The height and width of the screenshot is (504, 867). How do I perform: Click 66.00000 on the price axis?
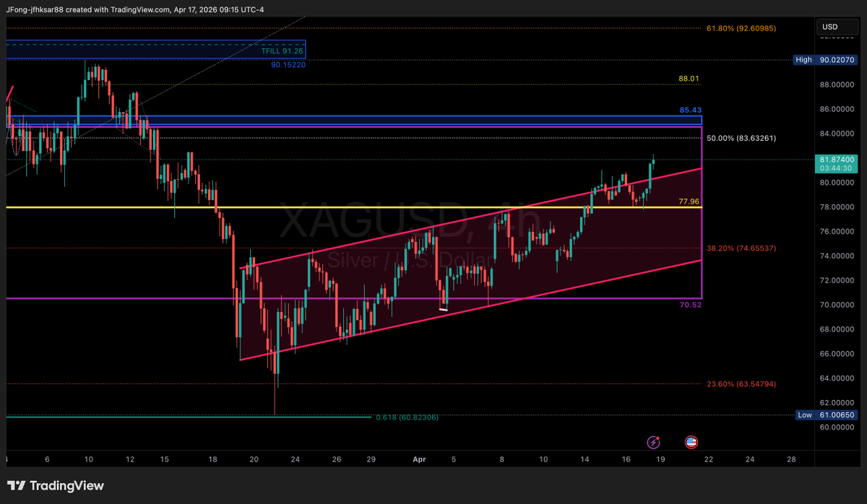(x=838, y=354)
